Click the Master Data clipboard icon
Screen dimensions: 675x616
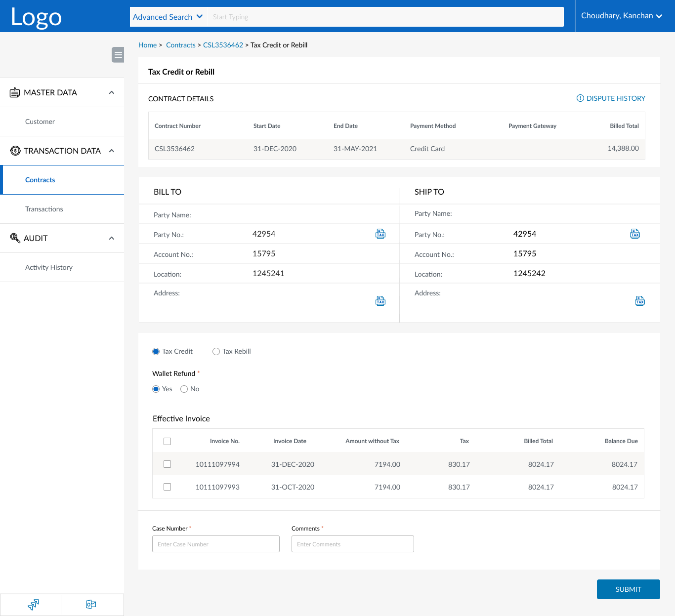(x=14, y=92)
